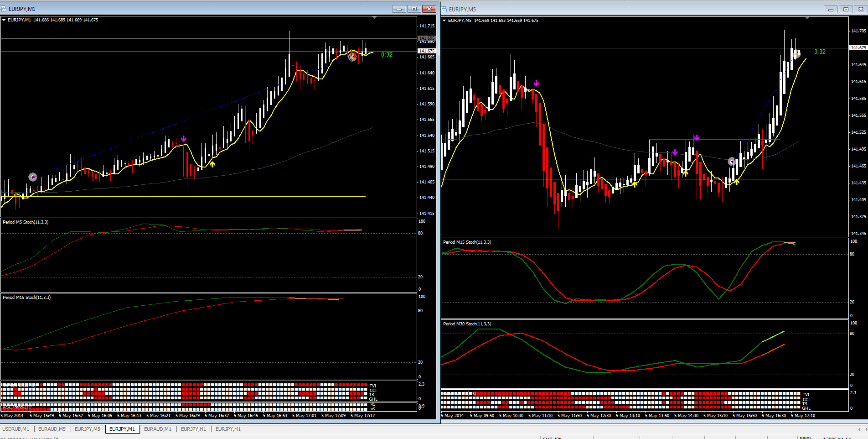Open the EURJPY,M5 tab in the bottom bar

[88, 429]
